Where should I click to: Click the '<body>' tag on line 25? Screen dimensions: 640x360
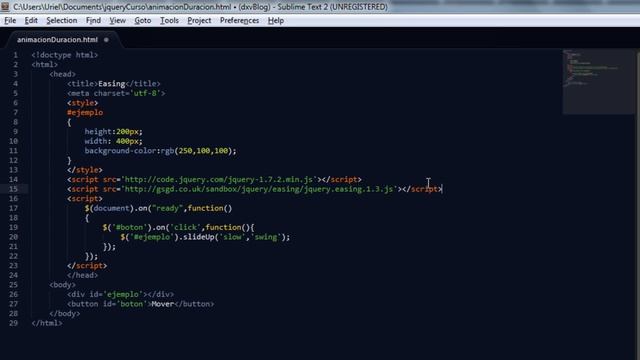click(x=62, y=285)
